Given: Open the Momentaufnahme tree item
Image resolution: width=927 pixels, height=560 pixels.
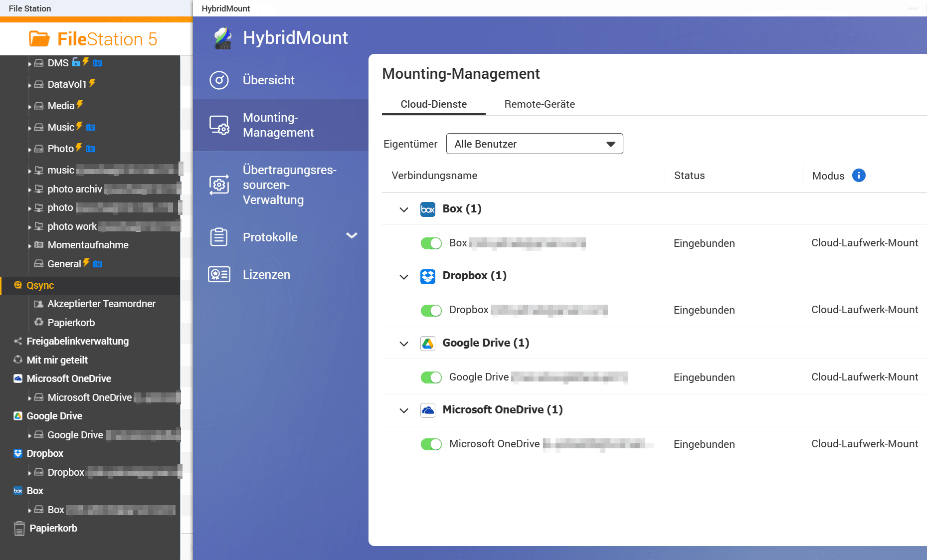Looking at the screenshot, I should tap(88, 245).
